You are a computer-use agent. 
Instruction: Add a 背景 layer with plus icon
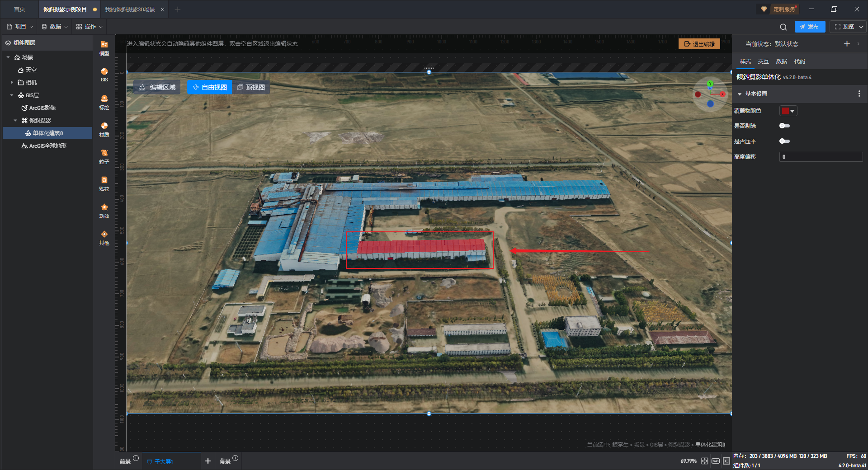(x=235, y=458)
